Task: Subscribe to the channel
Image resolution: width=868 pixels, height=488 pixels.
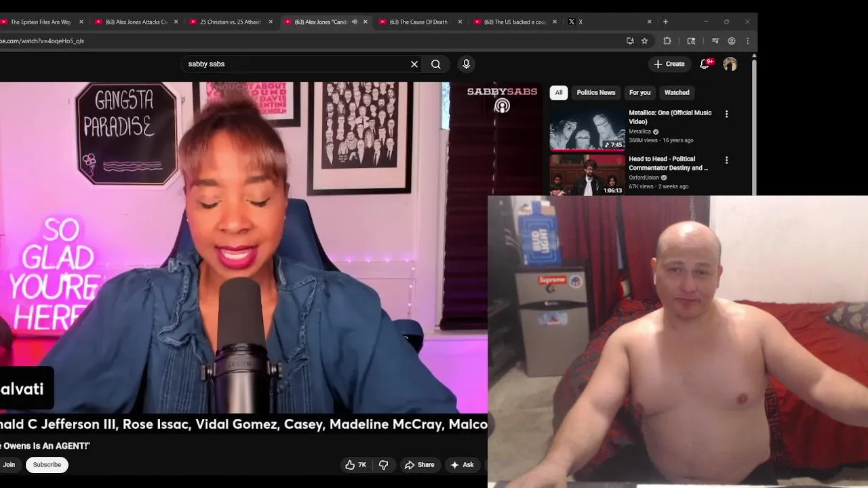Action: coord(47,464)
